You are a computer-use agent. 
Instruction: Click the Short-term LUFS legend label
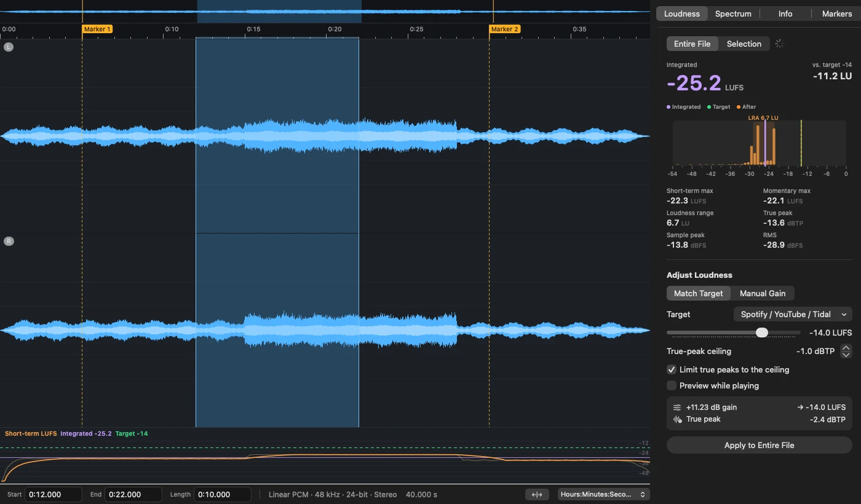tap(31, 434)
